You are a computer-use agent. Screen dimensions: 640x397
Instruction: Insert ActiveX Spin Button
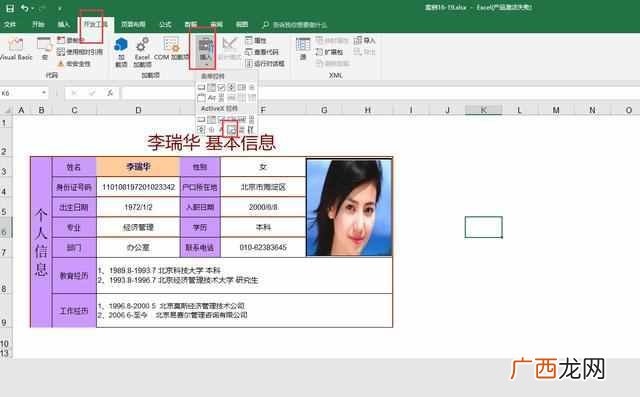tap(201, 130)
